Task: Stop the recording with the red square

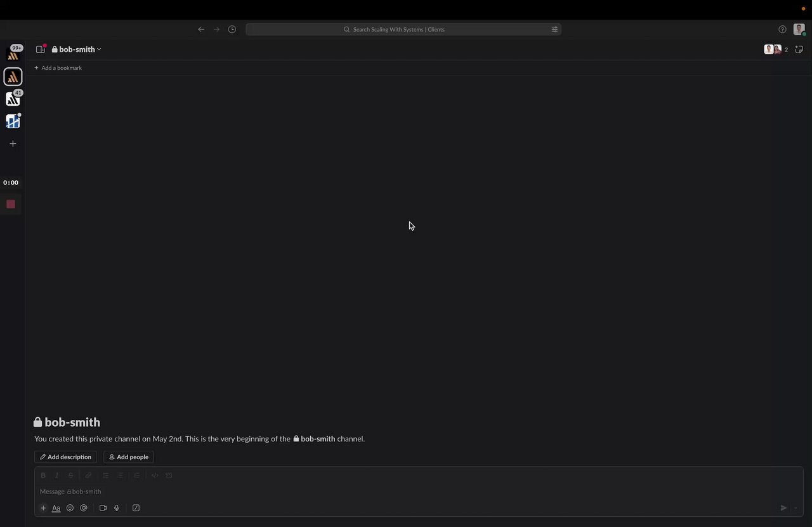Action: (11, 204)
